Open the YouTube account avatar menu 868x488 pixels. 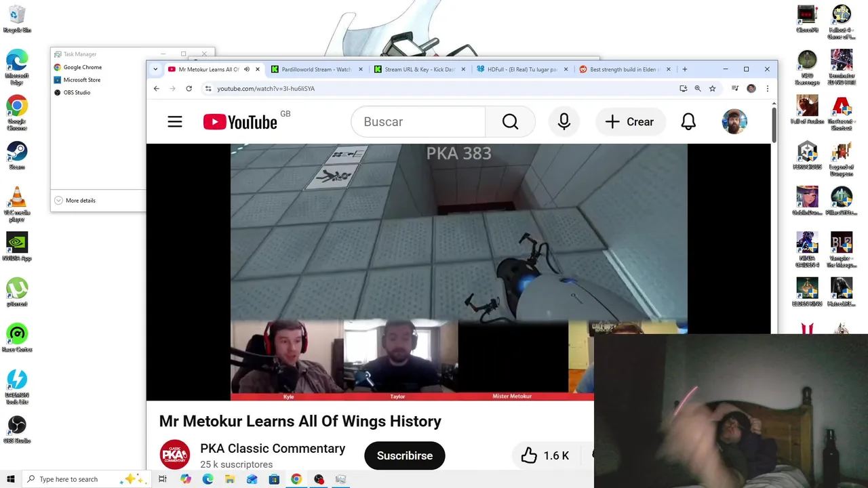[x=734, y=122]
